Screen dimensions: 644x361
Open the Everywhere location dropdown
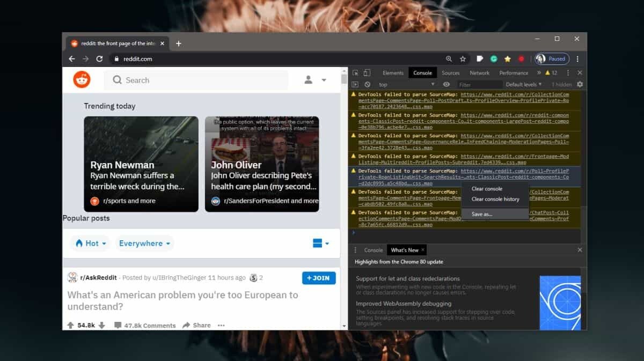click(144, 243)
